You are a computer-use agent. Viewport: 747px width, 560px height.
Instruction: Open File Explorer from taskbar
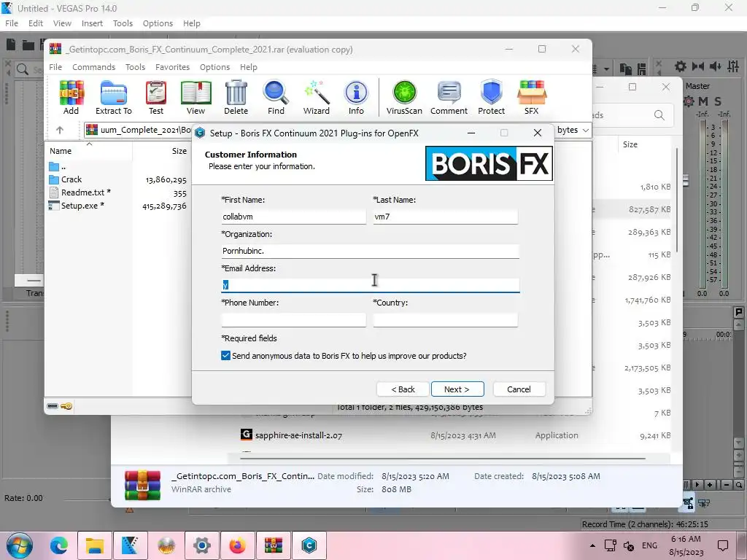click(94, 545)
